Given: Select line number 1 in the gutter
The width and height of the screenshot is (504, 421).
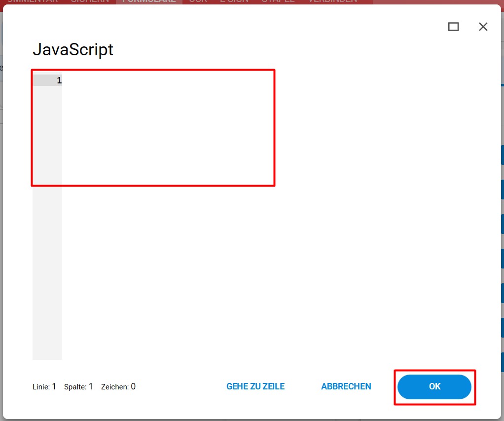Looking at the screenshot, I should point(59,80).
